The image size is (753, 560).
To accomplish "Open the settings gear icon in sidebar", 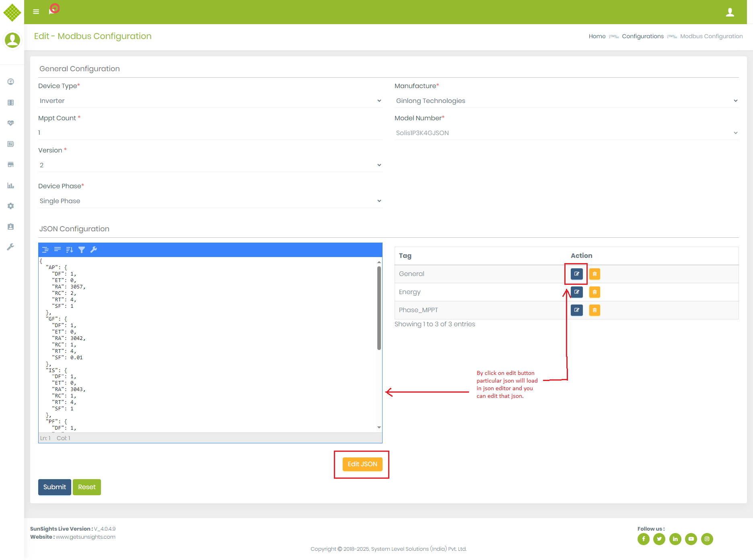I will point(10,206).
